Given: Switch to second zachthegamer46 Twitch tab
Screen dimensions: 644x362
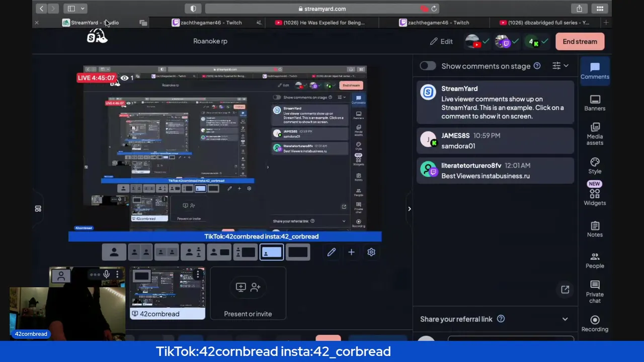Looking at the screenshot, I should 434,23.
